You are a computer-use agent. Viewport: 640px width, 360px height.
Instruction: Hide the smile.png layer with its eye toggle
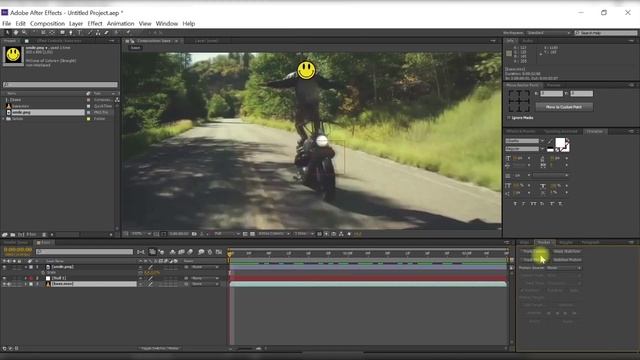4,267
